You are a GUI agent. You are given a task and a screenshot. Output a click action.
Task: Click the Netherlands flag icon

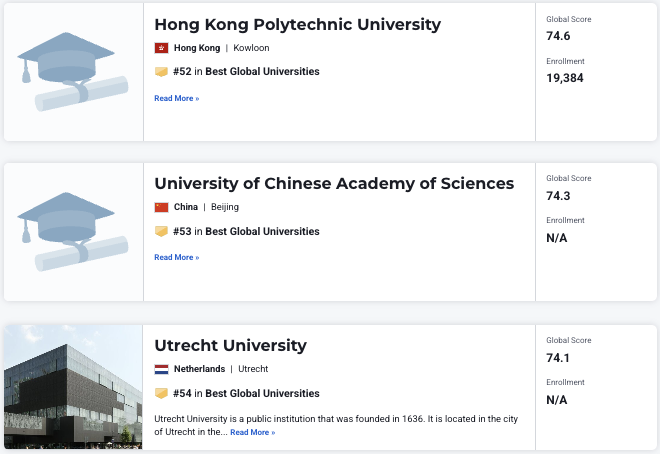coord(162,369)
